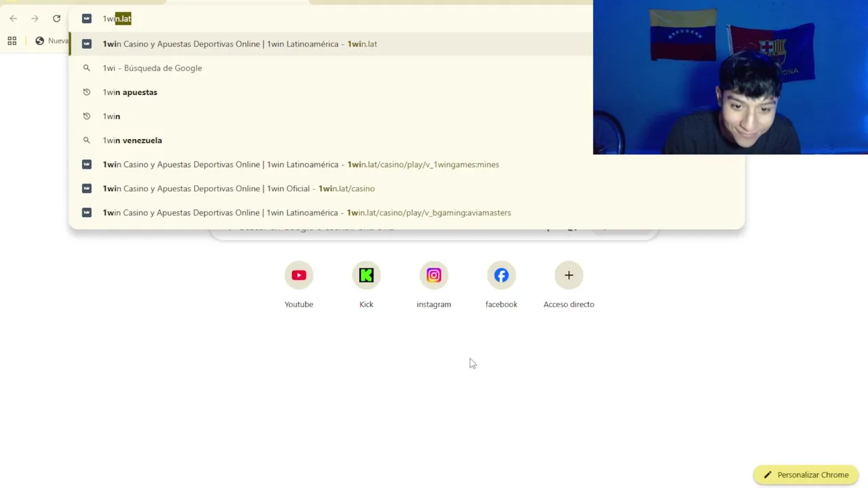Open the facebook shortcut
Screen dimensions: 868x488
[501, 285]
